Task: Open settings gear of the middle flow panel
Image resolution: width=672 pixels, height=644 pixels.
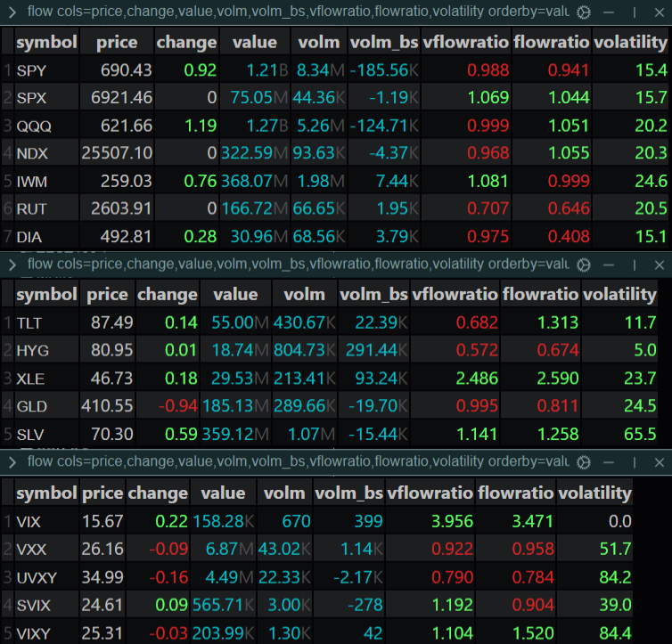Action: [583, 265]
